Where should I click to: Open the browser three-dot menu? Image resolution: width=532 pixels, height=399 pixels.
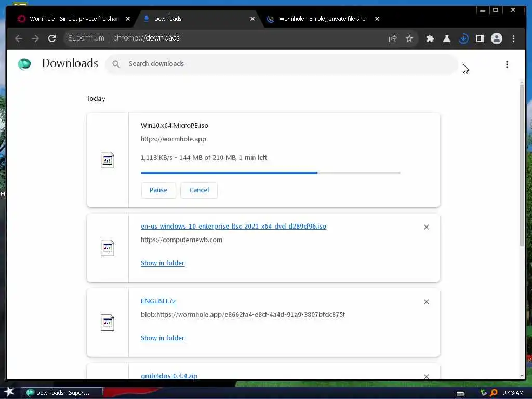coord(513,38)
